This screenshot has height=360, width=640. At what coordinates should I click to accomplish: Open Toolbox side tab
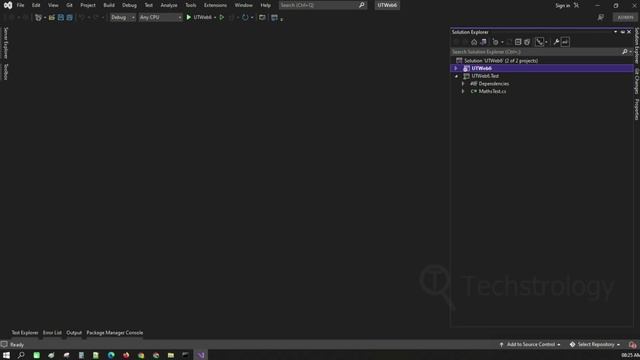6,72
